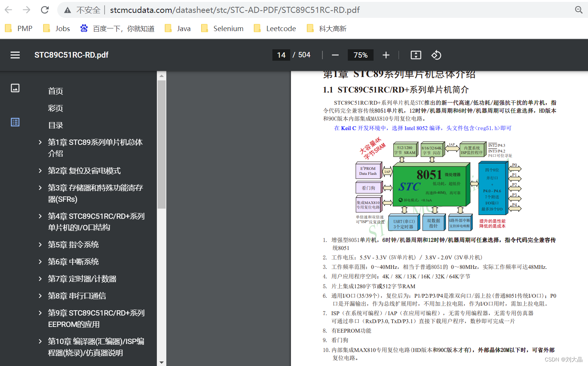This screenshot has height=366, width=588.
Task: Jump to the 目录 outline entry
Action: tap(56, 125)
